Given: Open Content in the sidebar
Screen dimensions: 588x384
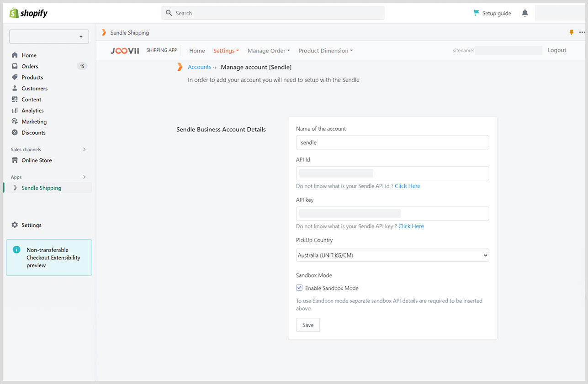Looking at the screenshot, I should (x=32, y=99).
